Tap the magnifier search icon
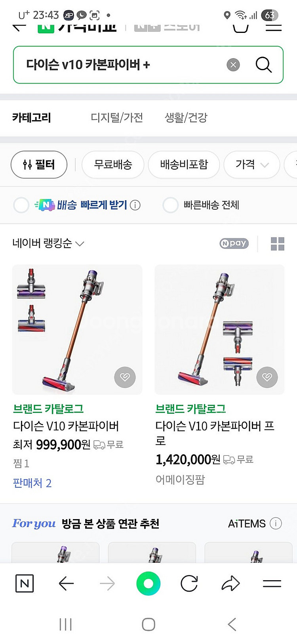 tap(263, 65)
